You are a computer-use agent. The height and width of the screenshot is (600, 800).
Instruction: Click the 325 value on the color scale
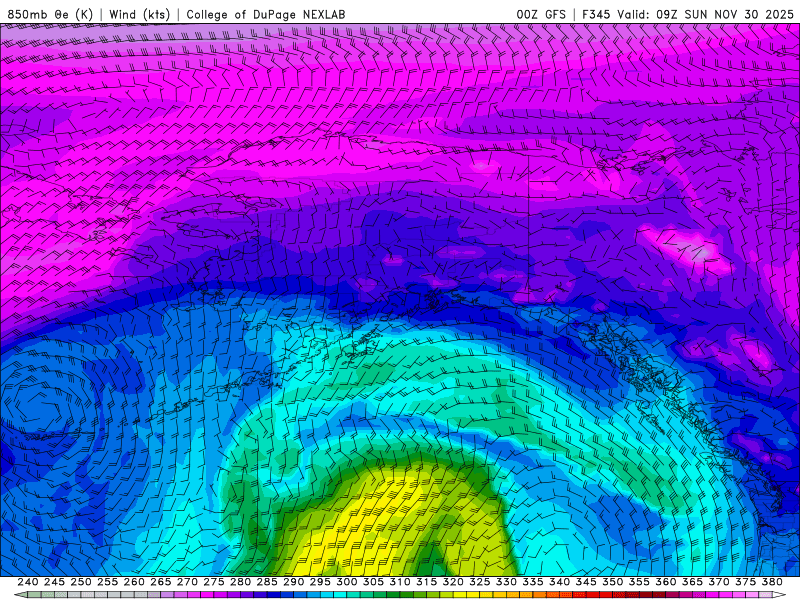click(x=480, y=582)
